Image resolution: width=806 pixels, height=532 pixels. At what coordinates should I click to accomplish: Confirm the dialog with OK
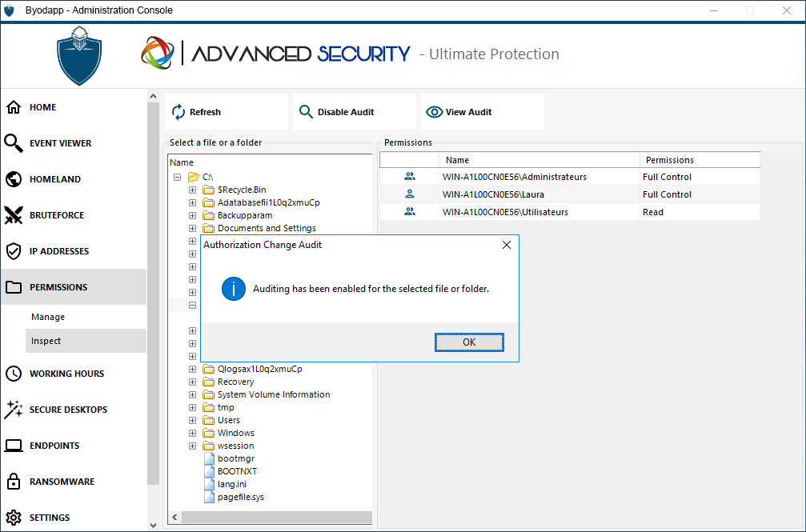coord(469,342)
